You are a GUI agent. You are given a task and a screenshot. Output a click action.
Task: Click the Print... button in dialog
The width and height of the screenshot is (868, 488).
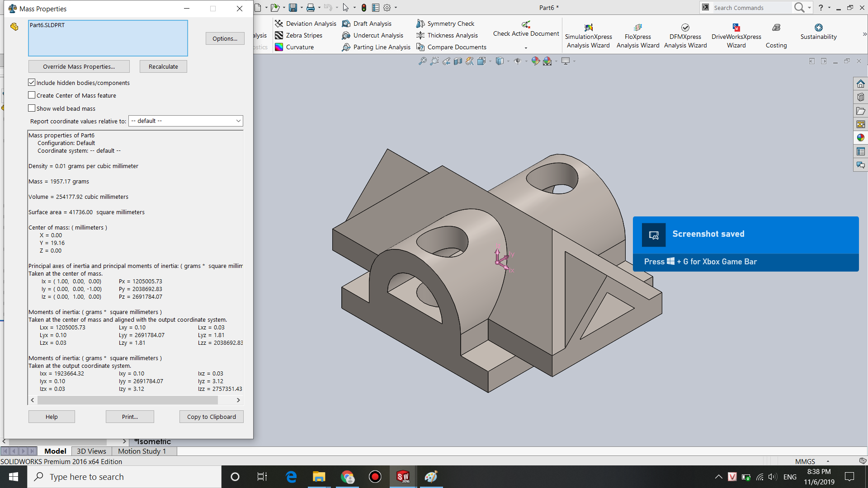[x=130, y=417]
